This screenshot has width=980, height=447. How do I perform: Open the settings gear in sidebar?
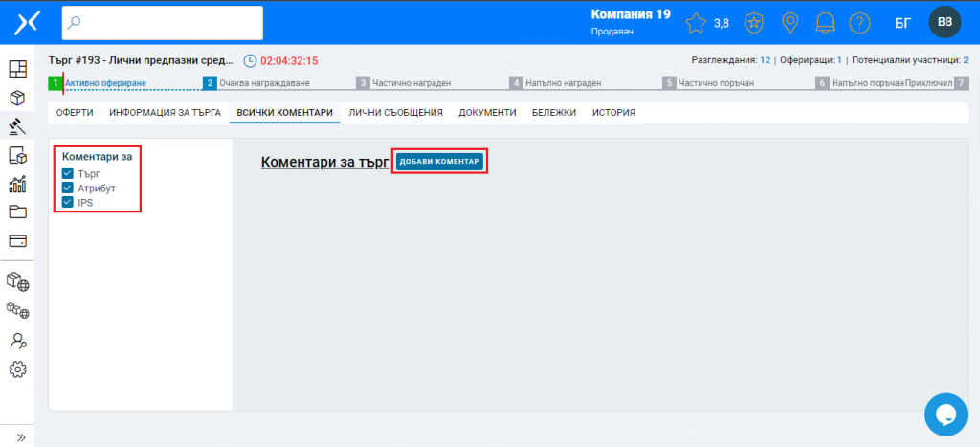(x=17, y=369)
